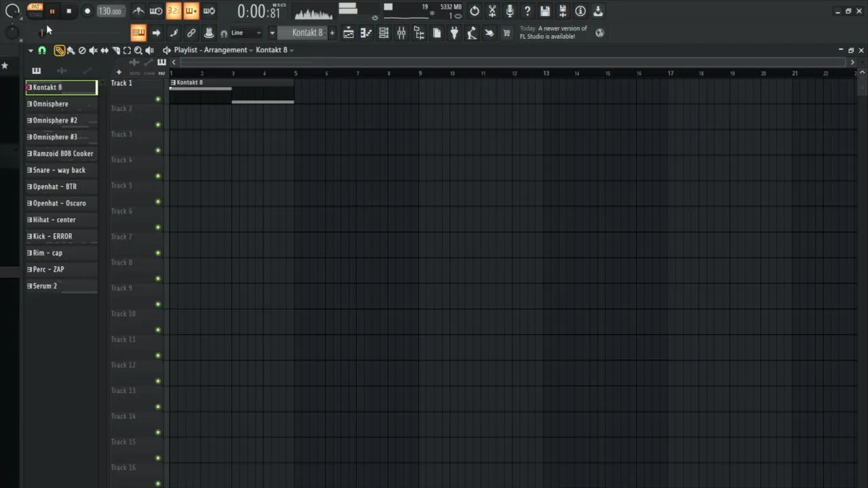The height and width of the screenshot is (488, 868).
Task: Click the main pitch knob
Action: [x=12, y=32]
